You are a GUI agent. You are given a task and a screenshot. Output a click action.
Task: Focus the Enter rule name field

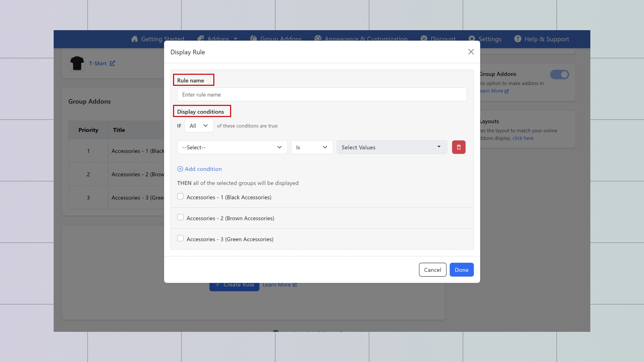coord(322,95)
